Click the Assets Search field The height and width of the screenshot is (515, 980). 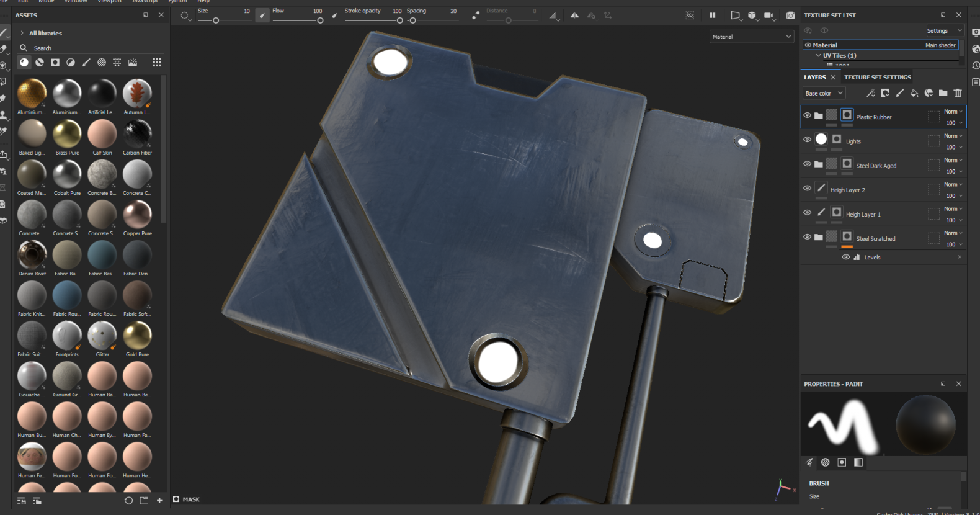coord(92,48)
